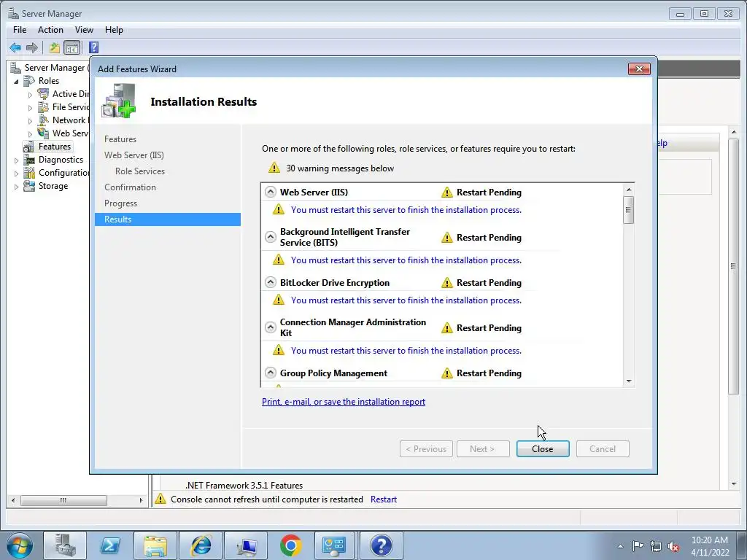
Task: Click the disabled Cancel button
Action: pyautogui.click(x=603, y=449)
